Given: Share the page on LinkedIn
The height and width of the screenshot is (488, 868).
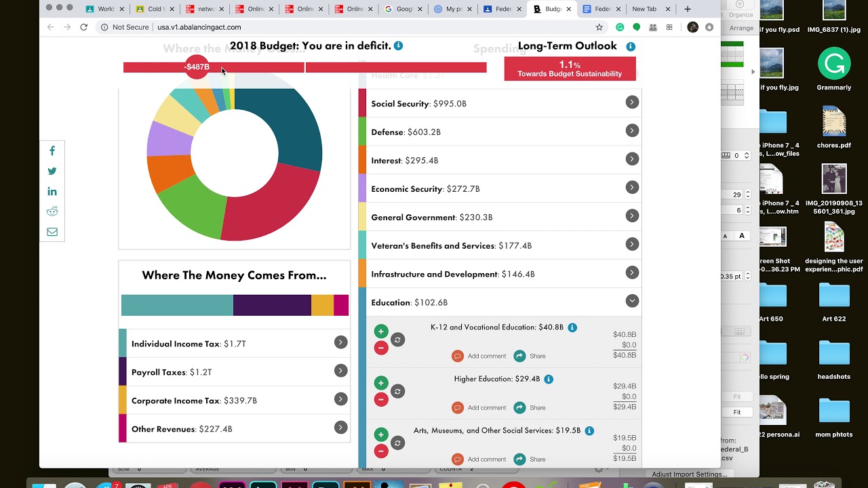Looking at the screenshot, I should [52, 192].
